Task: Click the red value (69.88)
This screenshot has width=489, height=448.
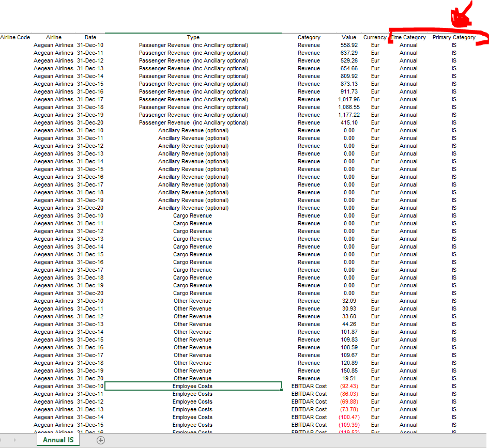Action: click(x=349, y=402)
